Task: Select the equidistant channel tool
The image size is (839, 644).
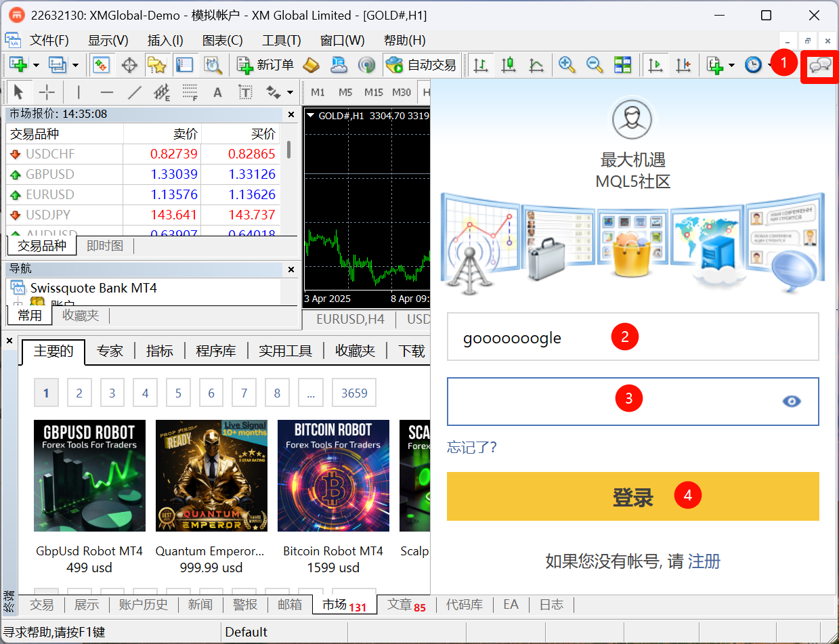Action: pos(162,91)
